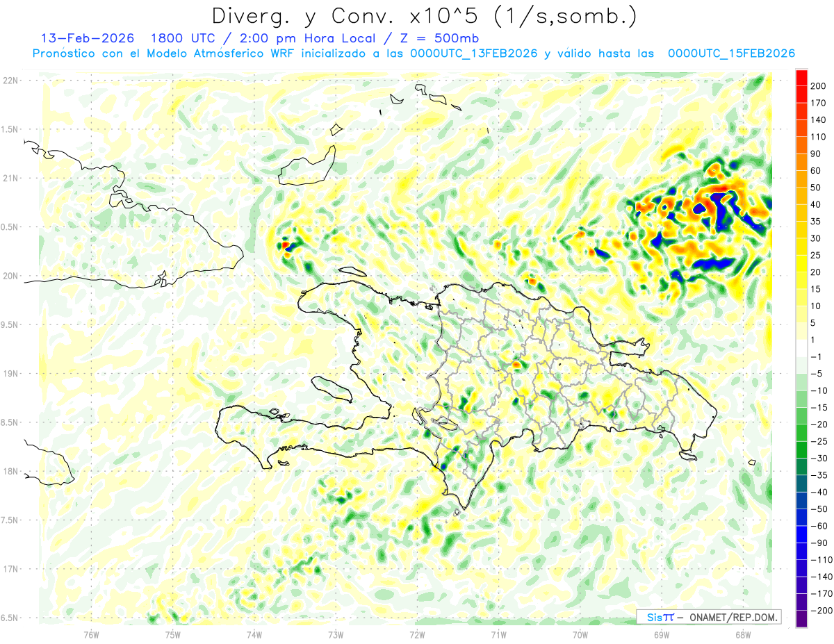Click the -110 value on the color bar
This screenshot has width=834, height=644.
(x=820, y=560)
